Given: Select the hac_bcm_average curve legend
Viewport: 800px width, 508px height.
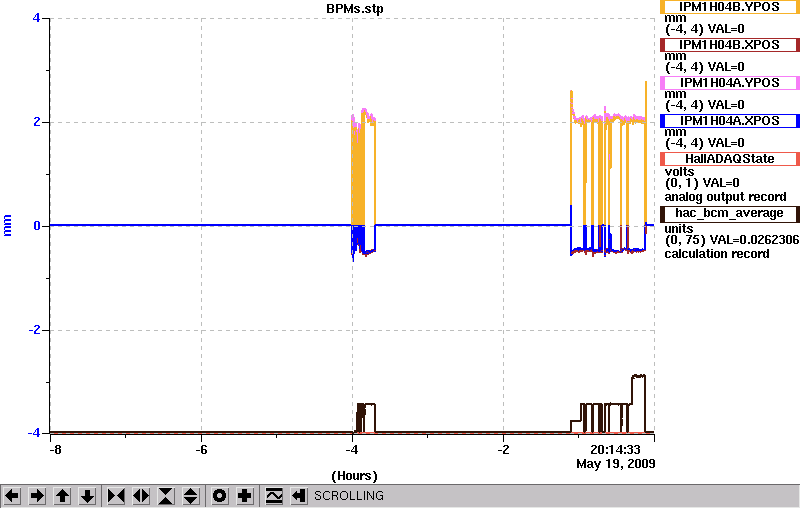Looking at the screenshot, I should (730, 213).
